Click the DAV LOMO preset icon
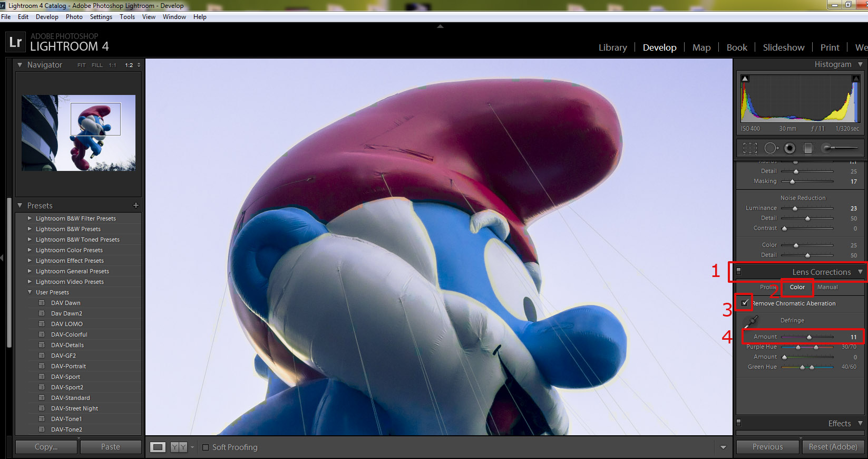 click(42, 324)
